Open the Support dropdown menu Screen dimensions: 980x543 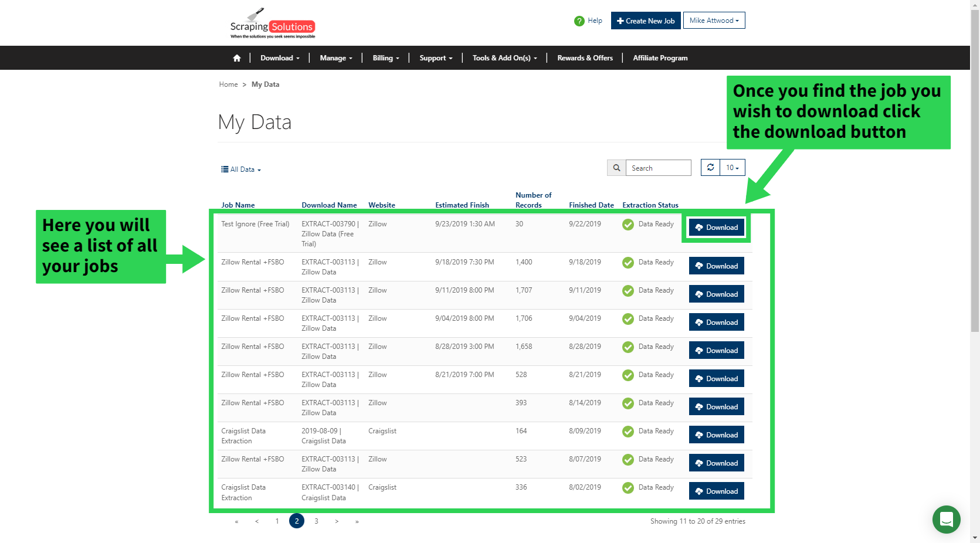pos(436,58)
